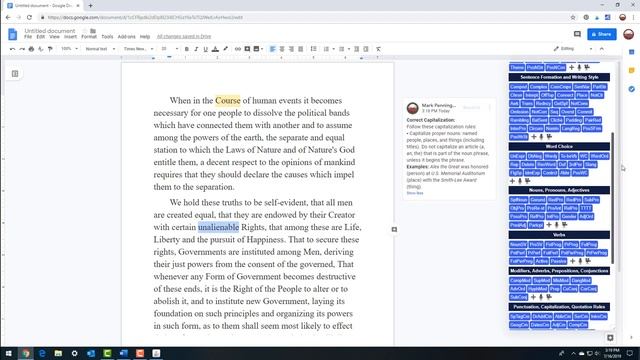
Task: Collapse the toolbar with the chevron arrow
Action: 602,49
